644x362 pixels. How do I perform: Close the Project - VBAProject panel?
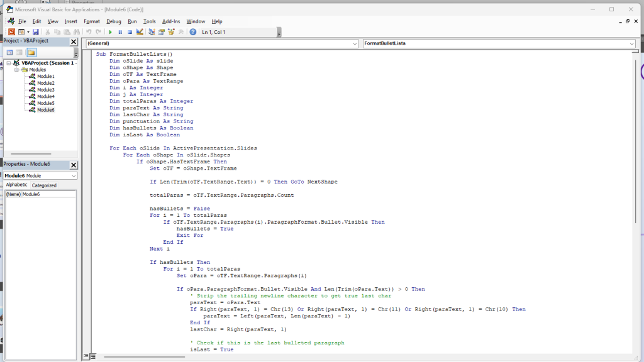pyautogui.click(x=74, y=41)
